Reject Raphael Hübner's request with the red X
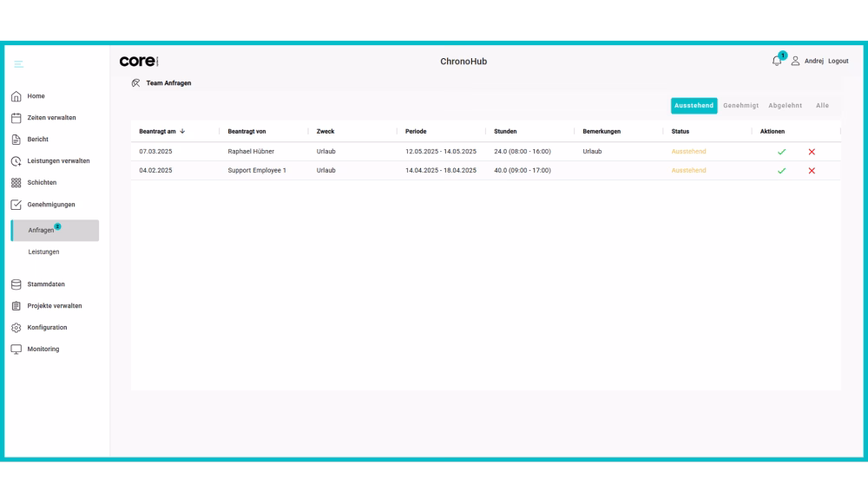This screenshot has height=503, width=868. [x=812, y=152]
